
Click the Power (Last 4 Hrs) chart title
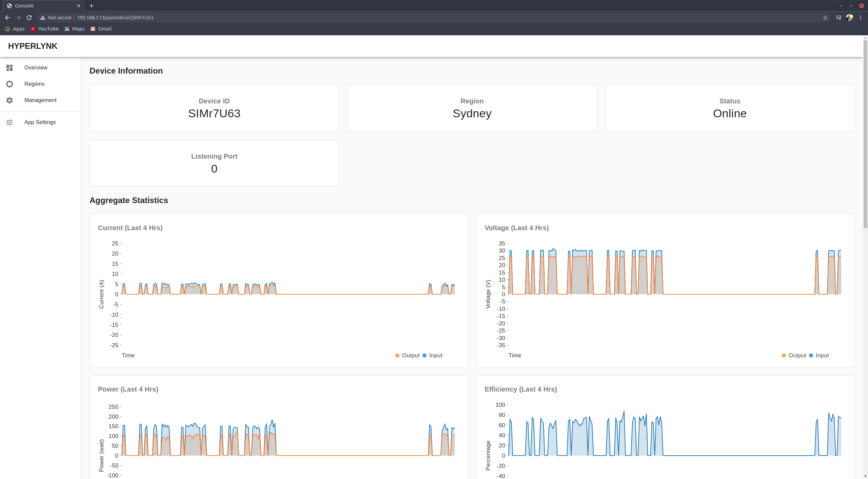(x=128, y=389)
